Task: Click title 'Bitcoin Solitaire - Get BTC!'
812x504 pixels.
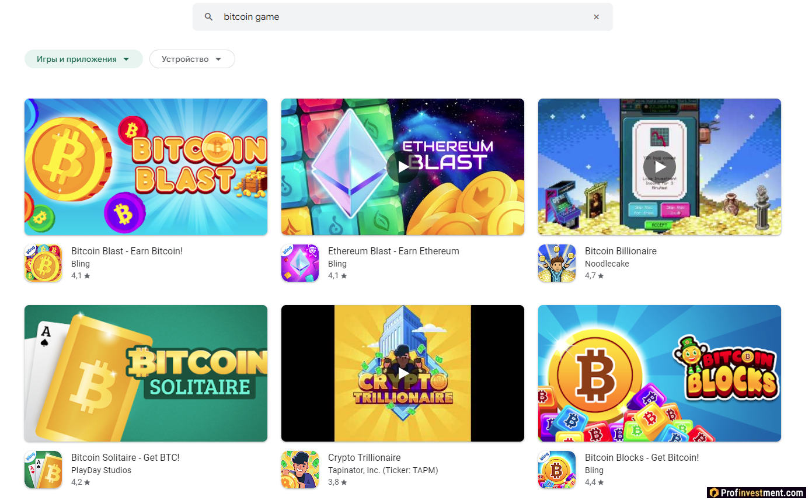Action: (x=126, y=457)
